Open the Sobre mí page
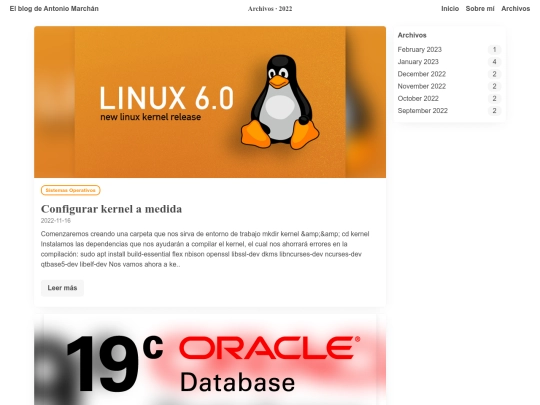The image size is (540, 405). [480, 9]
